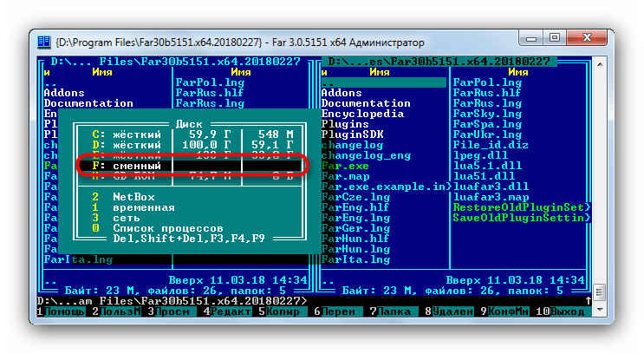Select Addons folder in right panel

[342, 93]
